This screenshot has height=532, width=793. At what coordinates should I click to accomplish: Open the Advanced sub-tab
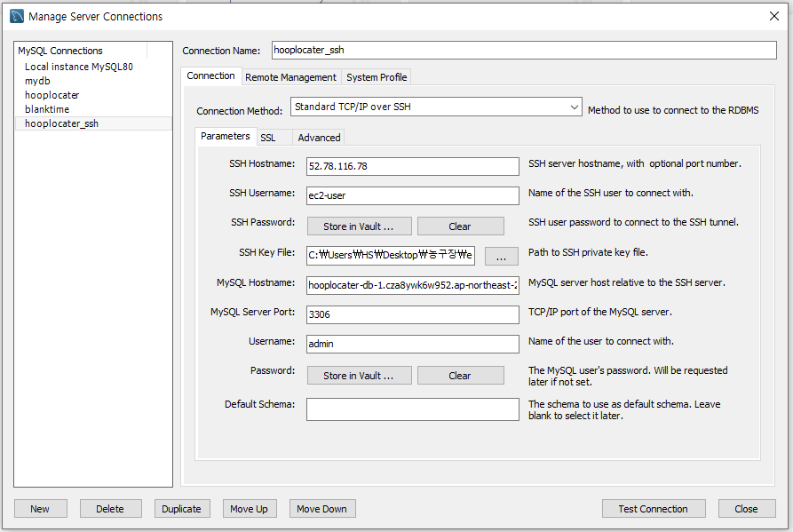click(319, 138)
